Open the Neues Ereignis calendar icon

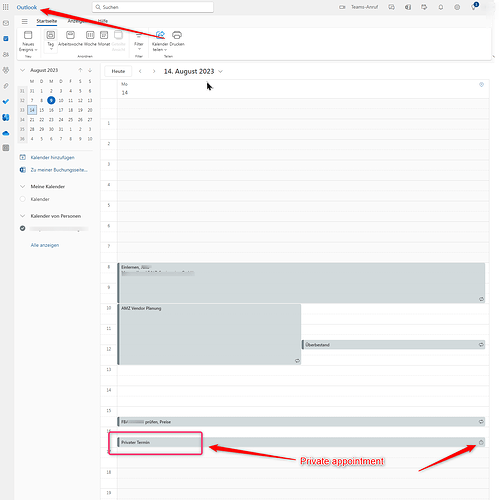28,35
